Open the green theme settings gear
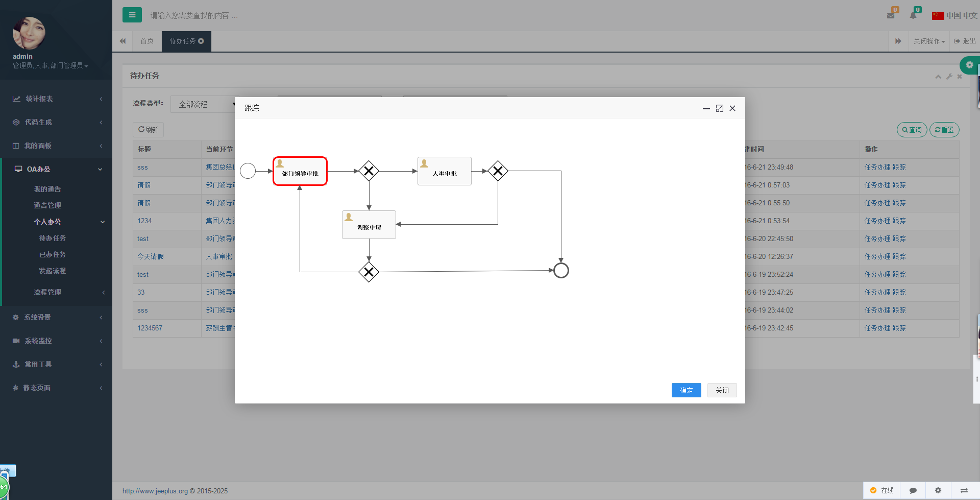 [x=969, y=65]
